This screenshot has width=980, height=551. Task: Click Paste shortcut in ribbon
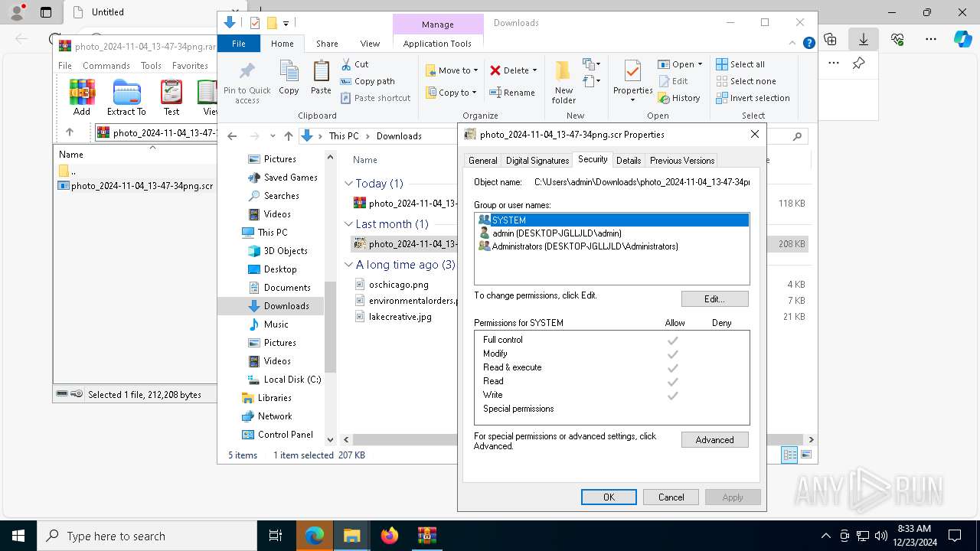pyautogui.click(x=375, y=98)
